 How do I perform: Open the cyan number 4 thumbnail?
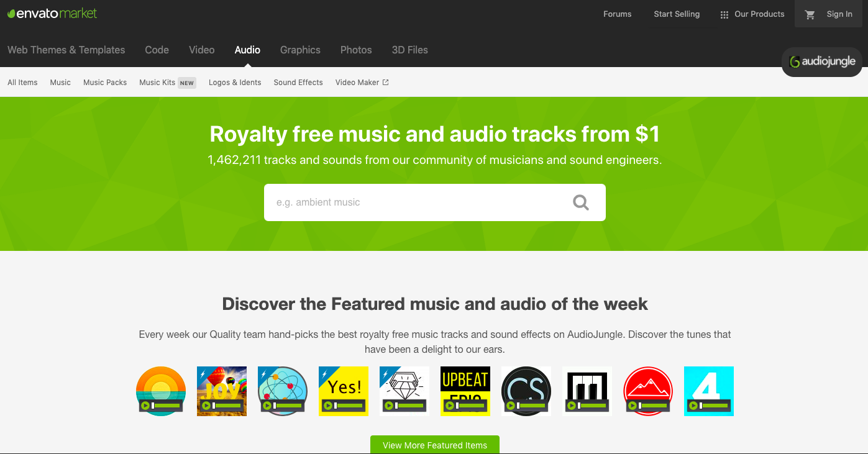tap(709, 391)
